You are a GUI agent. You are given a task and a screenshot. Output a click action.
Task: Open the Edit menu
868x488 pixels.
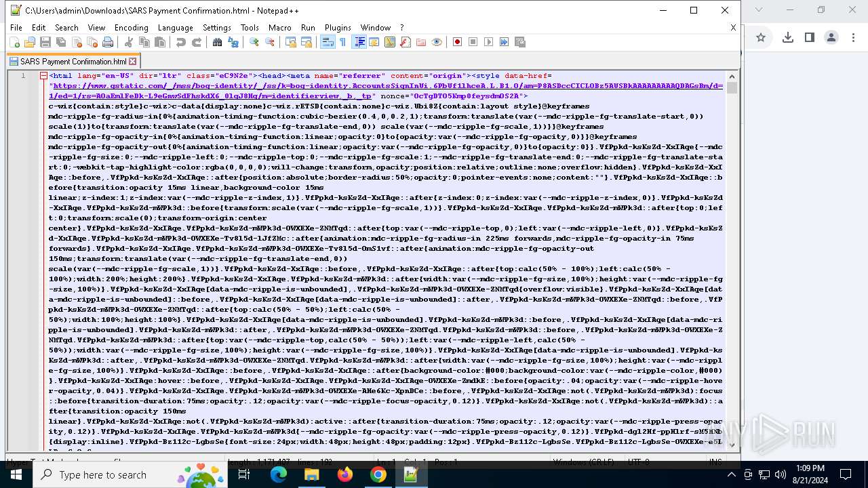click(x=39, y=28)
